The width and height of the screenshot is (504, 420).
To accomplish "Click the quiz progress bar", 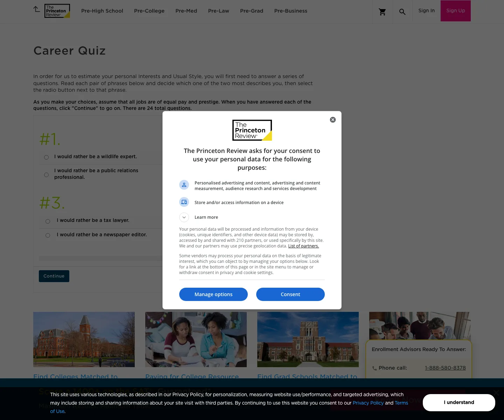I will tap(100, 258).
